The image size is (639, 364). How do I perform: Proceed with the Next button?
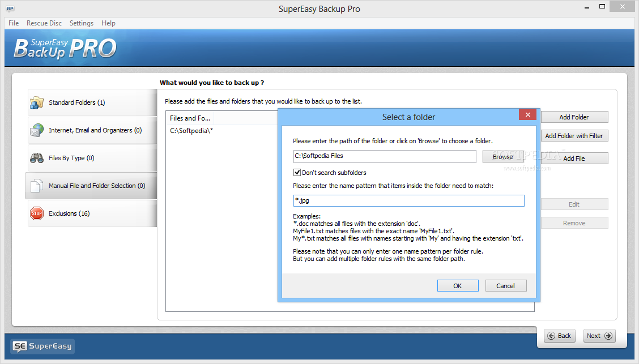click(599, 336)
